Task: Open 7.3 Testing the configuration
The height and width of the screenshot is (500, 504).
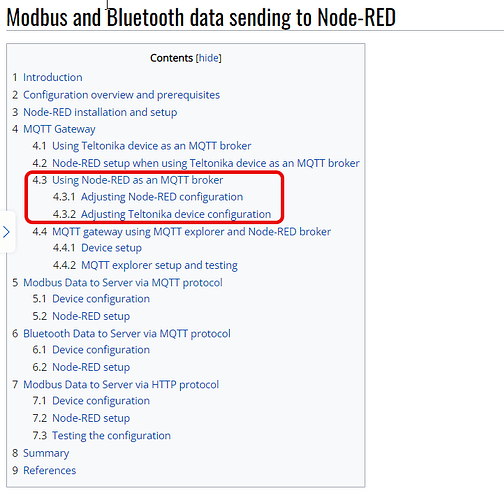Action: tap(111, 435)
